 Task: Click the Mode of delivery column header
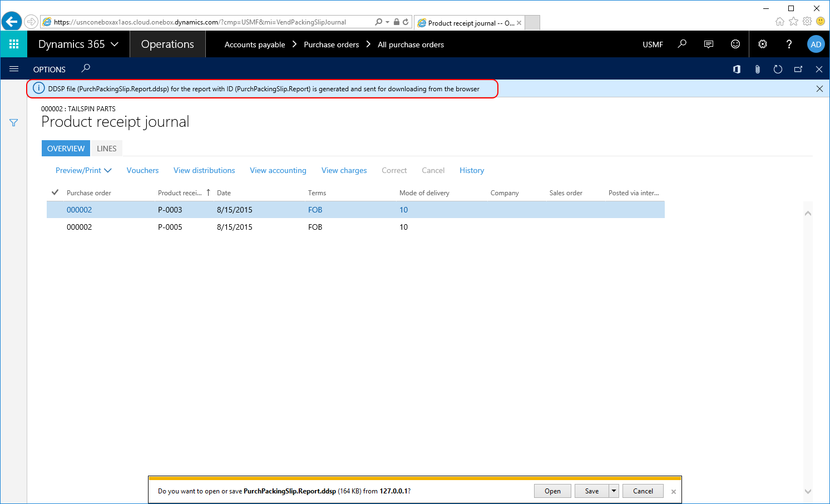coord(424,192)
